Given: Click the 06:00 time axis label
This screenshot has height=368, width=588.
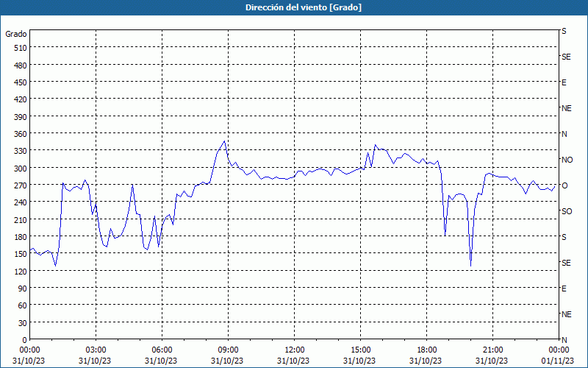Looking at the screenshot, I should pos(162,350).
